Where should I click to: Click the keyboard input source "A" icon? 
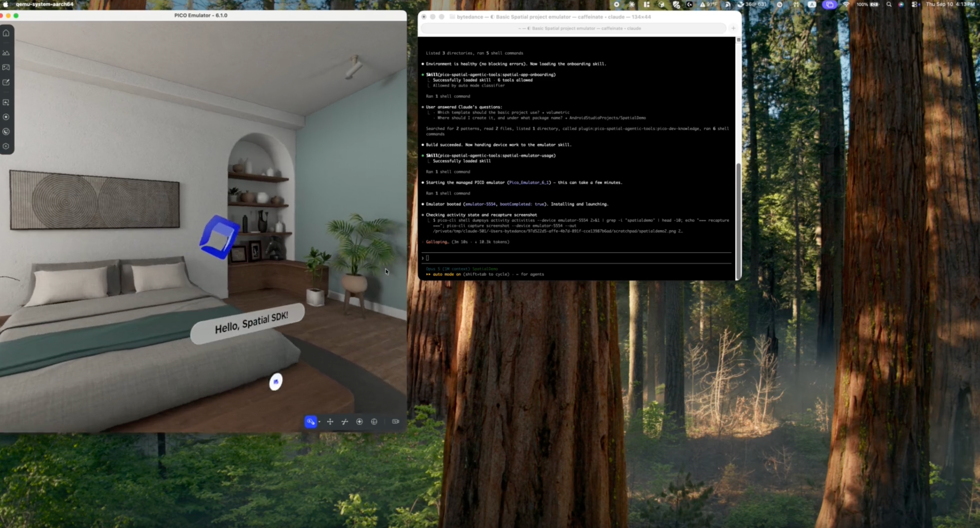click(812, 4)
